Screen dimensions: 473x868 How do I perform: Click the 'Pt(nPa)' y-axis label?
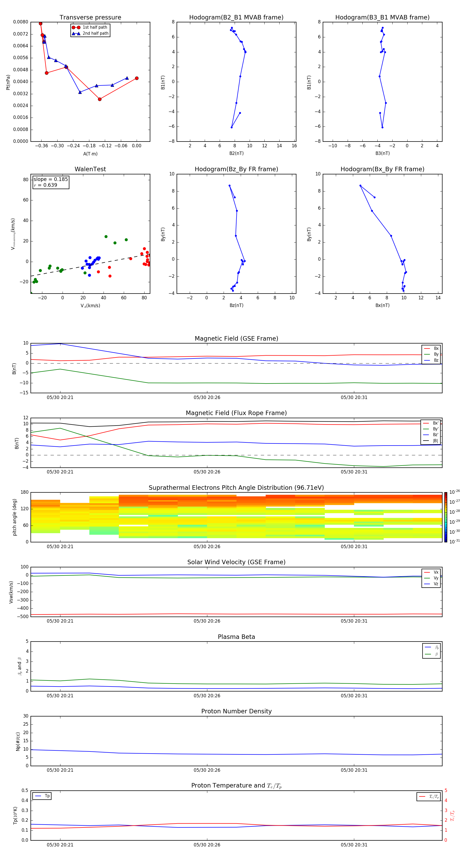click(8, 82)
